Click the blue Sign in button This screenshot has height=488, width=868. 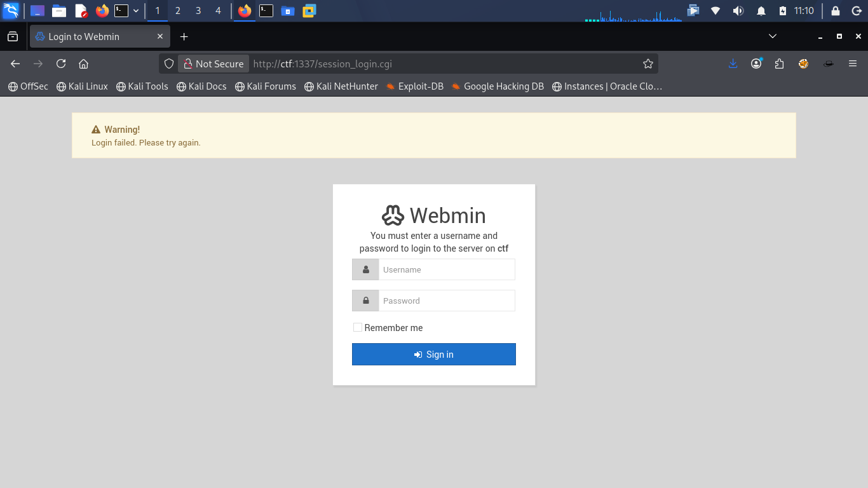[x=434, y=355]
